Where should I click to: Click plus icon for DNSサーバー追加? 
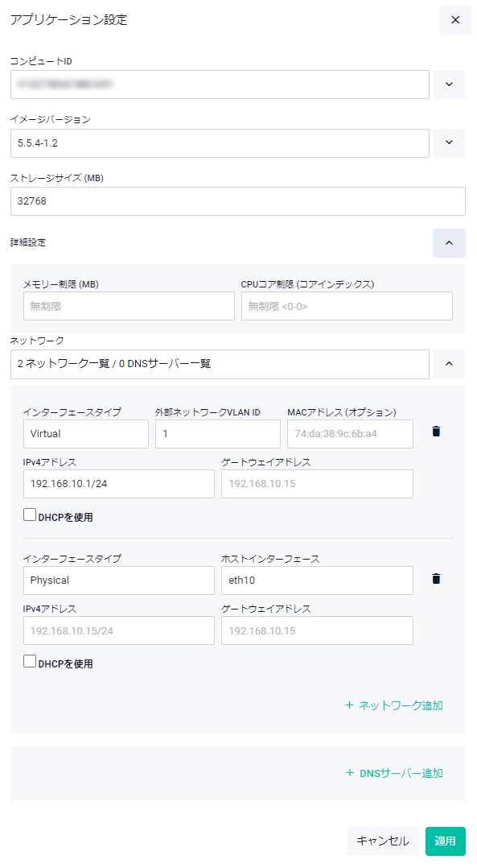349,773
